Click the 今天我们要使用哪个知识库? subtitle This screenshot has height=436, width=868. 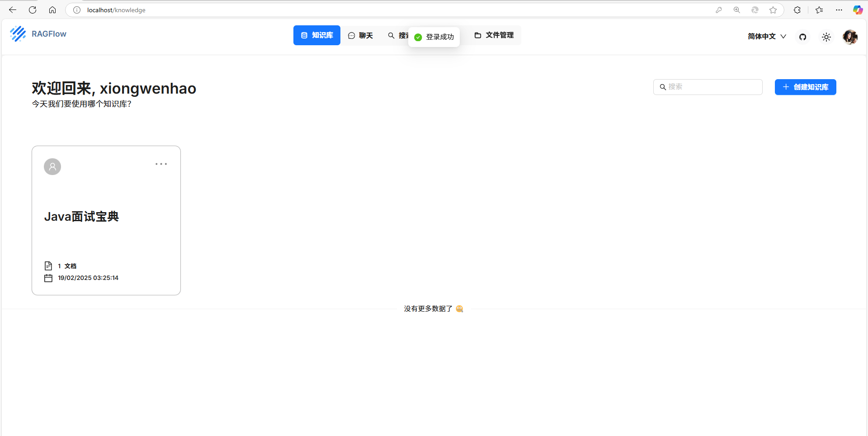click(x=81, y=104)
